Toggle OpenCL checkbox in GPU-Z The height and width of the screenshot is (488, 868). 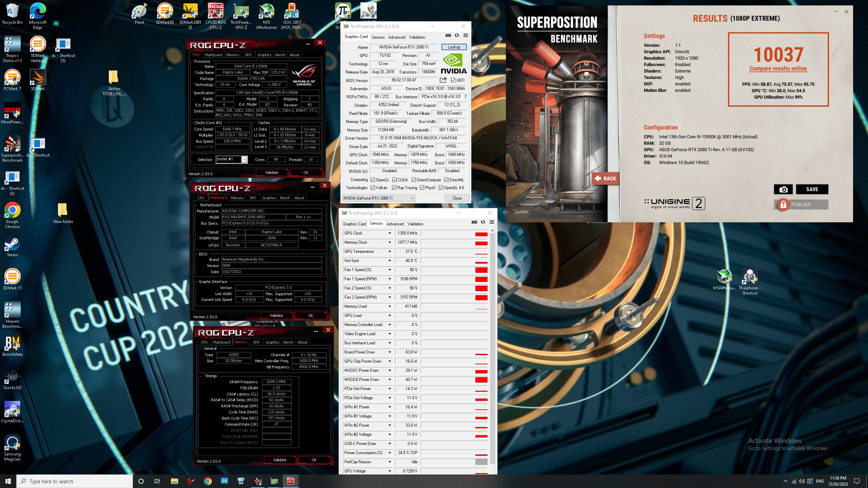click(x=373, y=180)
